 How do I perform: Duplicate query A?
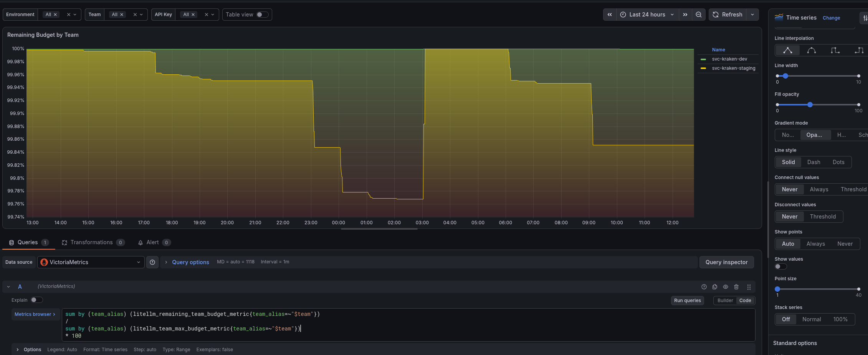[715, 287]
